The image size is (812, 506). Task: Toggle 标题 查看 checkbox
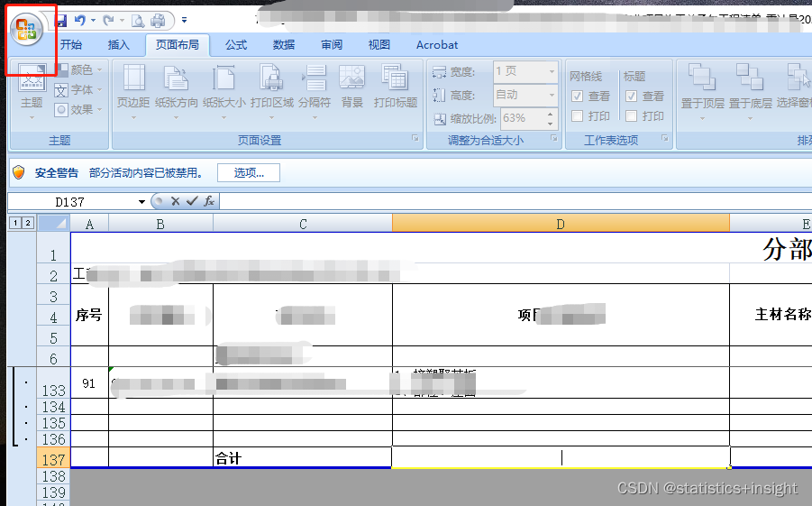631,96
